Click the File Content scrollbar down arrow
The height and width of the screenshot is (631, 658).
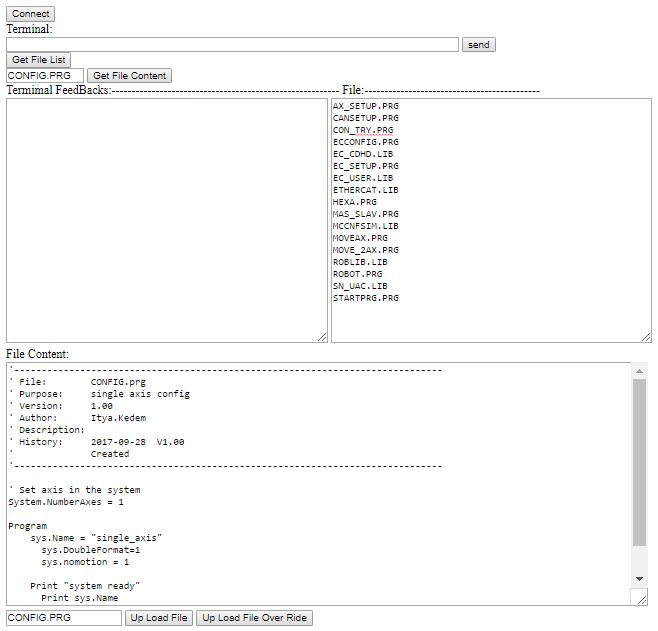click(639, 579)
